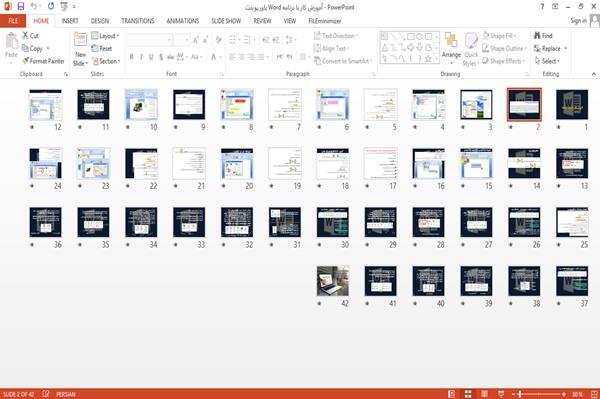Switch to the SLIDE SHOW tab

(226, 21)
